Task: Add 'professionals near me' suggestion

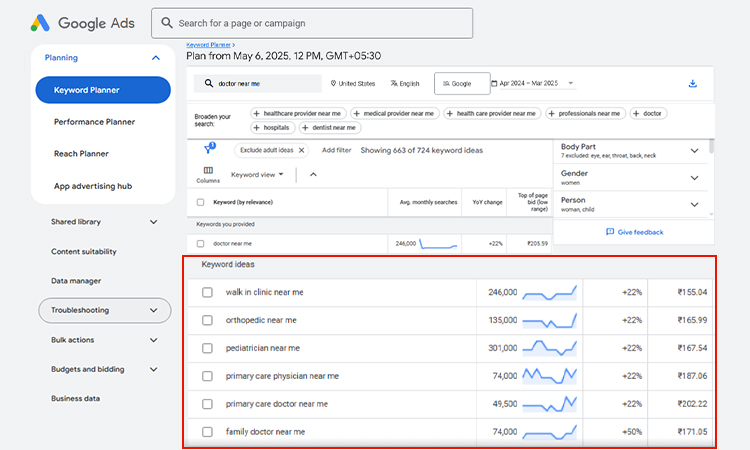Action: [585, 113]
